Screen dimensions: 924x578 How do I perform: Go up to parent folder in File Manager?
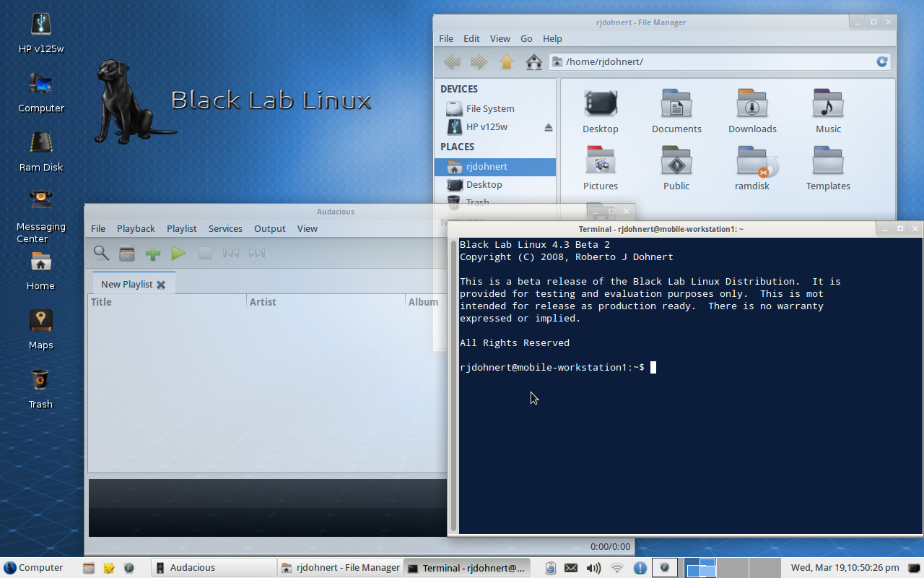point(507,62)
